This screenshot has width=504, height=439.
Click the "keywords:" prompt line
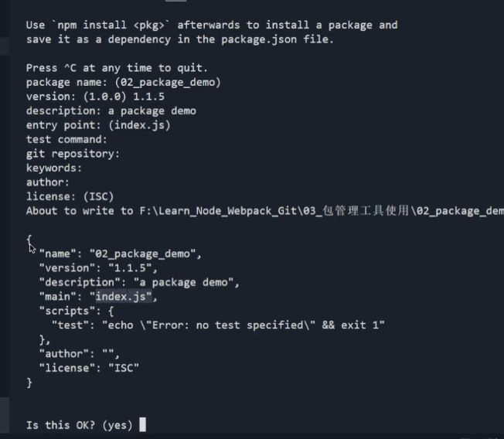click(x=54, y=168)
